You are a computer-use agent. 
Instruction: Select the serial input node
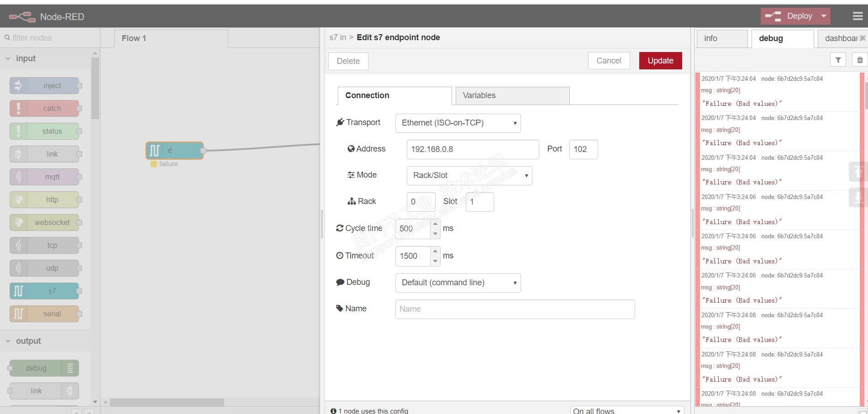coord(44,314)
